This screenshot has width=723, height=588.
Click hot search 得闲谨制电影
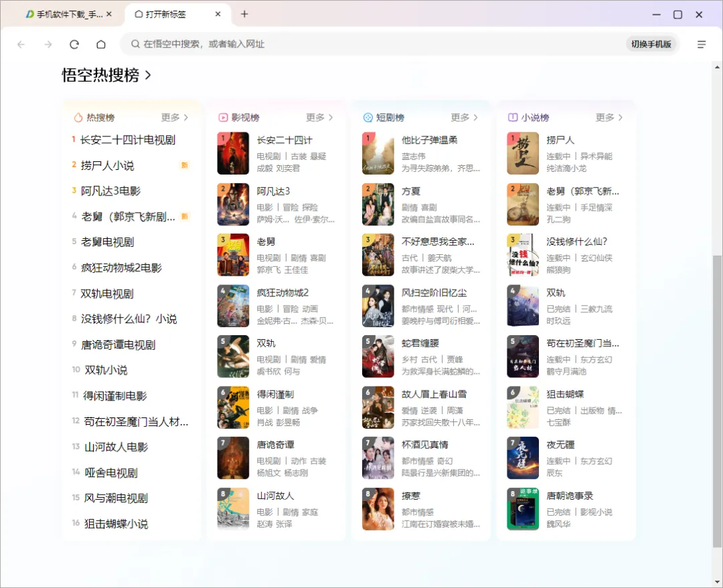115,396
